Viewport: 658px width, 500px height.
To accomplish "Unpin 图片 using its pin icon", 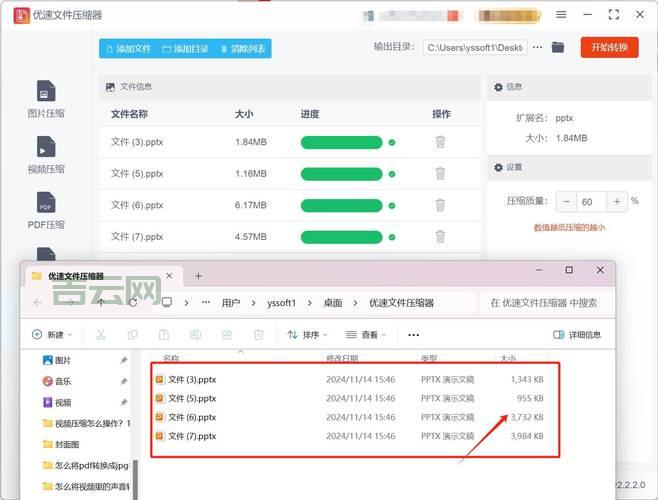I will 123,360.
